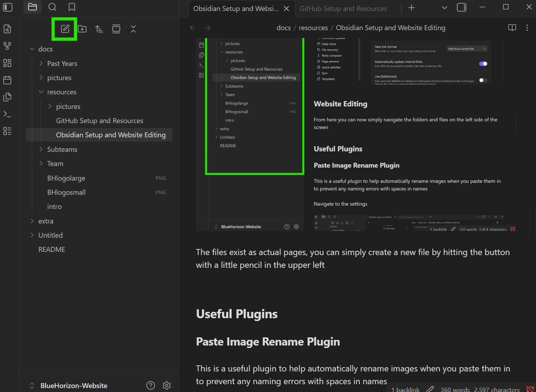Click the resources breadcrumb link
The image size is (536, 392).
click(x=313, y=28)
